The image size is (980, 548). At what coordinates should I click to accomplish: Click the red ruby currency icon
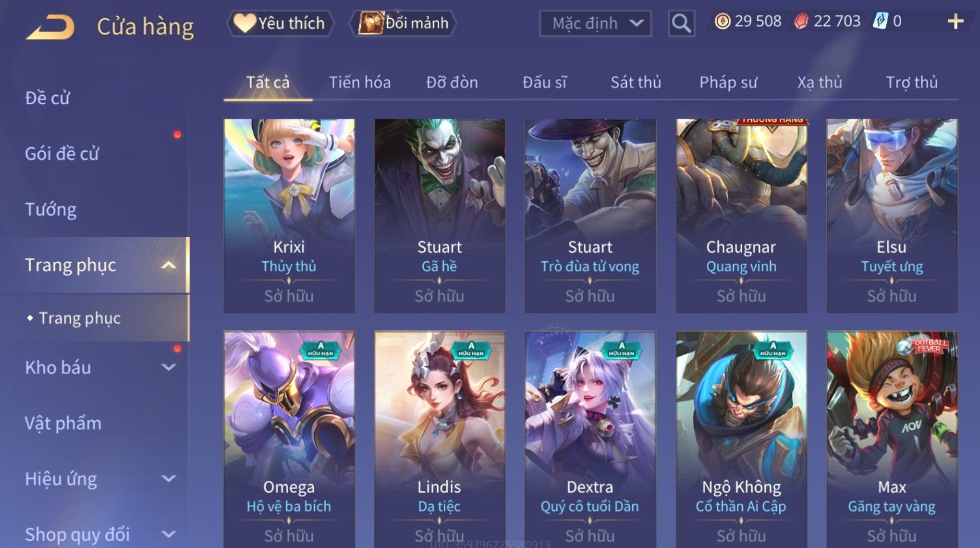tap(801, 22)
